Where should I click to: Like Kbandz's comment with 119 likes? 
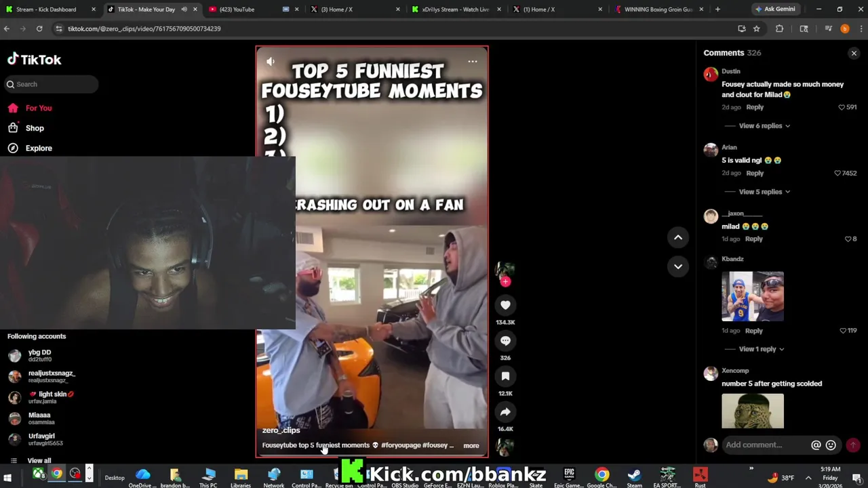(843, 331)
